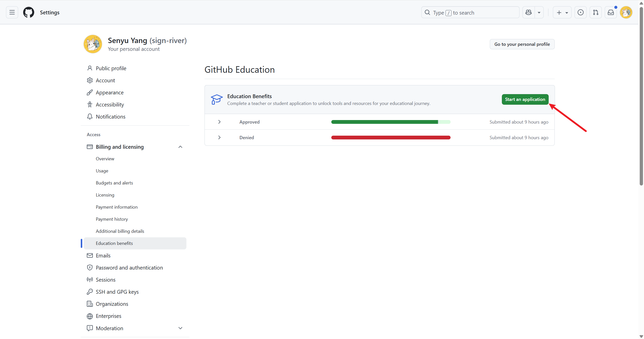Open Account settings
644x339 pixels.
coord(105,80)
